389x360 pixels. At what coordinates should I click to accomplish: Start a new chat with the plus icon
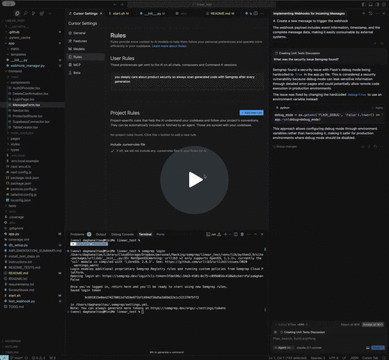(364, 13)
